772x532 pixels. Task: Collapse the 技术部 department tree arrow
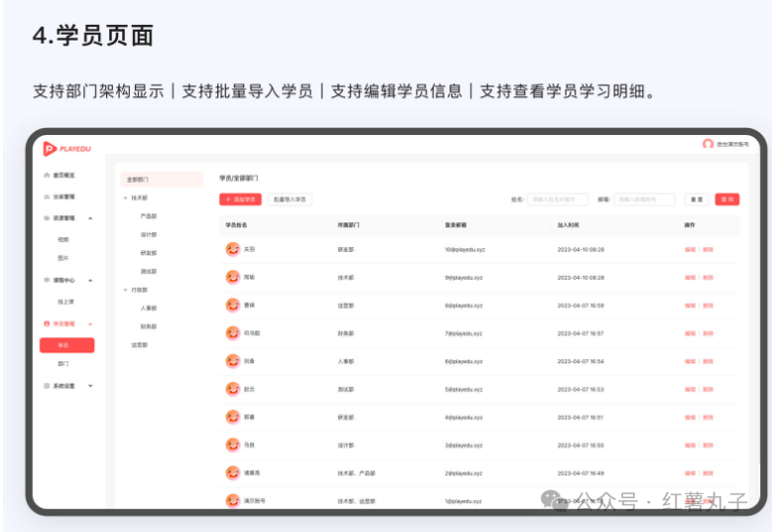(x=125, y=198)
